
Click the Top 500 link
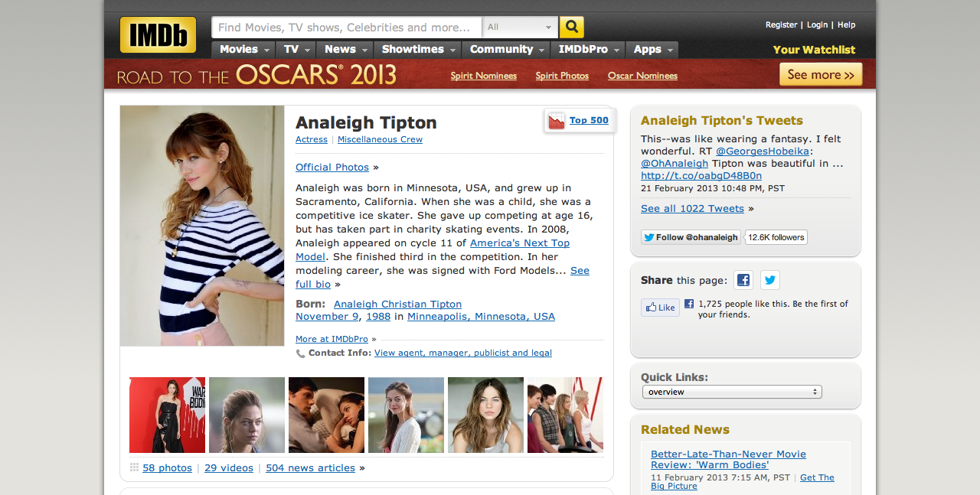[x=589, y=120]
